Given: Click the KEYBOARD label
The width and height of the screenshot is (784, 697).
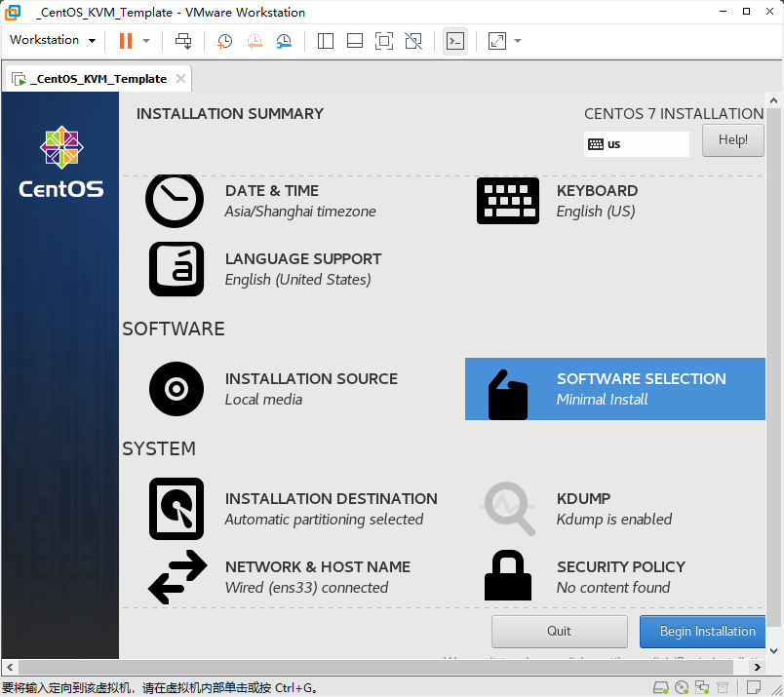Looking at the screenshot, I should pyautogui.click(x=597, y=190).
